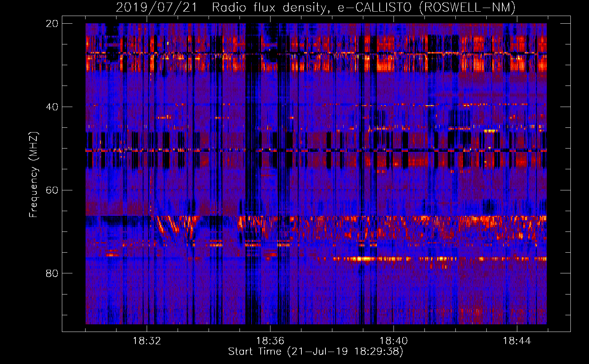Viewport: 589px width, 364px height.
Task: Click the frequency tick label '80'
Action: tap(52, 273)
